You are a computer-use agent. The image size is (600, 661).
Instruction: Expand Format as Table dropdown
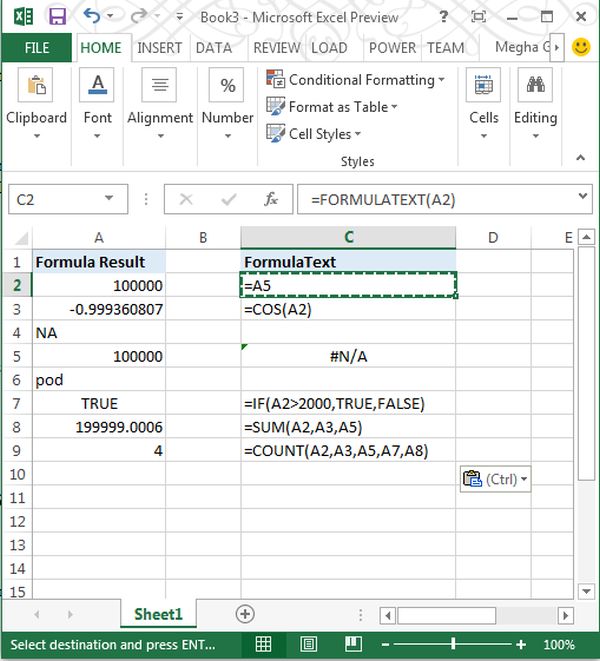394,107
